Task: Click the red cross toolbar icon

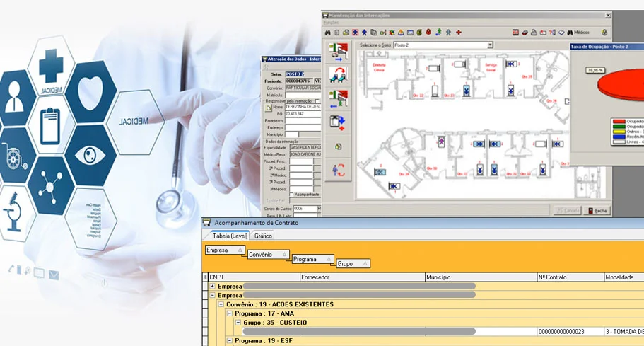Action: pyautogui.click(x=459, y=33)
